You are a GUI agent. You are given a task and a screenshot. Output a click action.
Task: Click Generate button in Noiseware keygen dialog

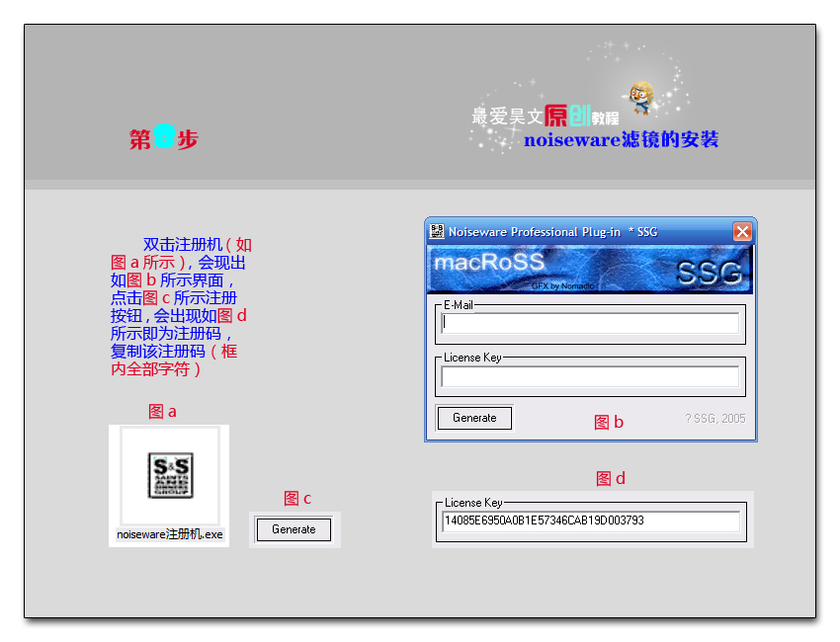click(474, 418)
